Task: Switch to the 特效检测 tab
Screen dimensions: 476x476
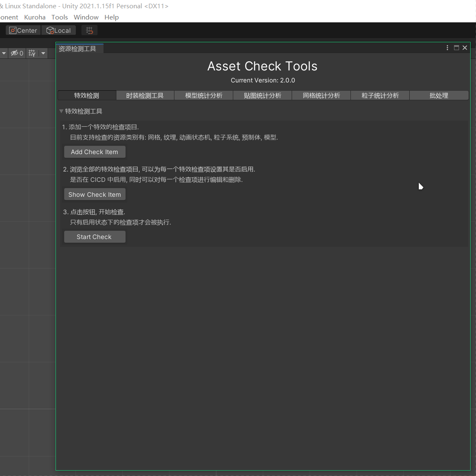Action: coord(87,95)
